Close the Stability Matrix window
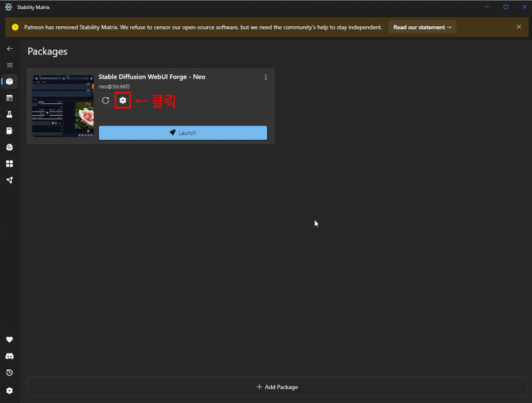532x403 pixels. coord(524,7)
